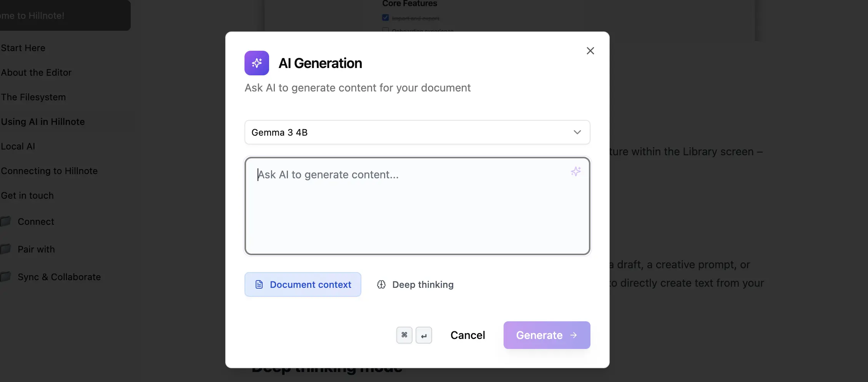Click the folder icon beside Pair with
This screenshot has width=868, height=382.
[x=5, y=249]
